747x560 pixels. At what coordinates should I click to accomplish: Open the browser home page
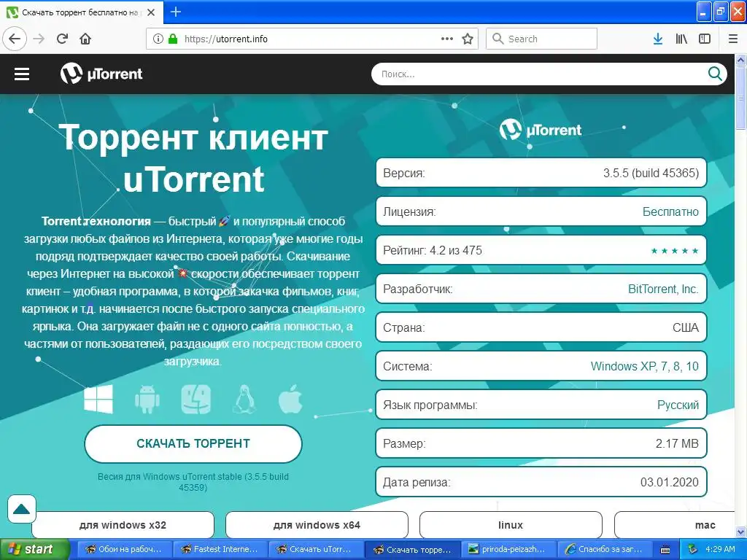(x=85, y=39)
